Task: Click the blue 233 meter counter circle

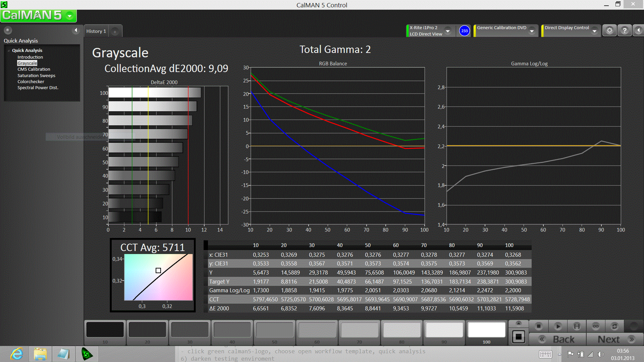Action: [464, 31]
